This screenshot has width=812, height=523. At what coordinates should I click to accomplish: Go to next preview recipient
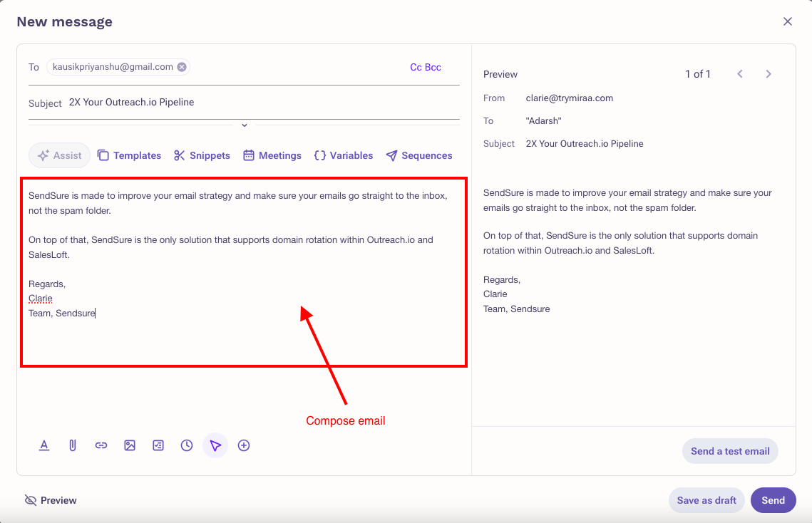769,74
